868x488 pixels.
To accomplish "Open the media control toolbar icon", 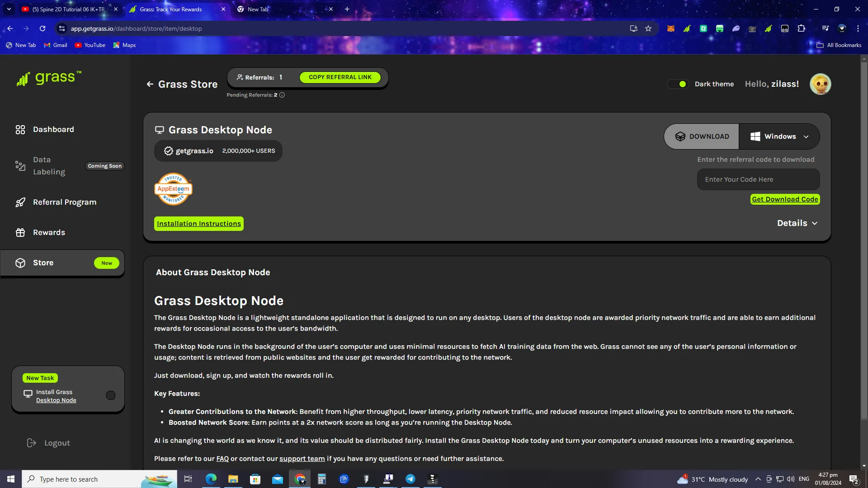I will coord(826,28).
